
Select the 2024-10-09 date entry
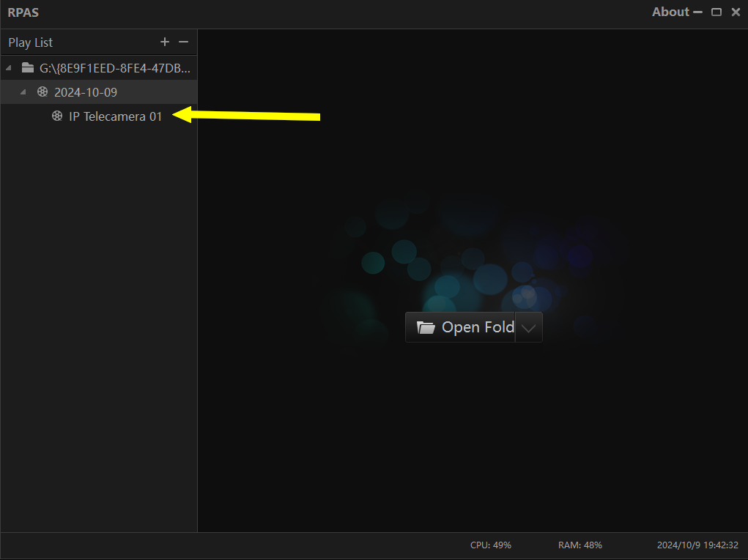click(x=85, y=92)
